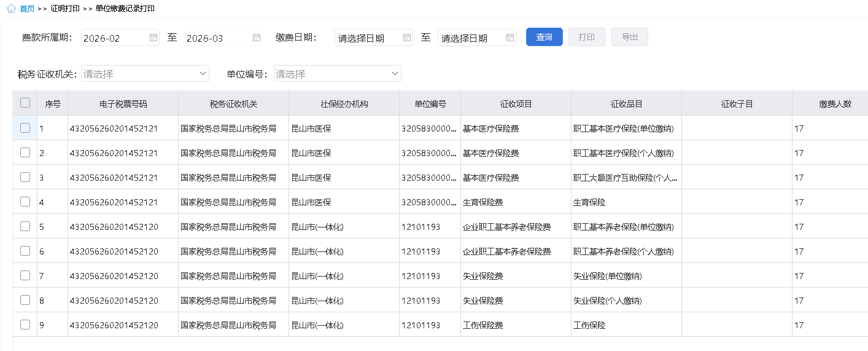Click calendar icon in first payment date field
The width and height of the screenshot is (868, 351).
[406, 37]
